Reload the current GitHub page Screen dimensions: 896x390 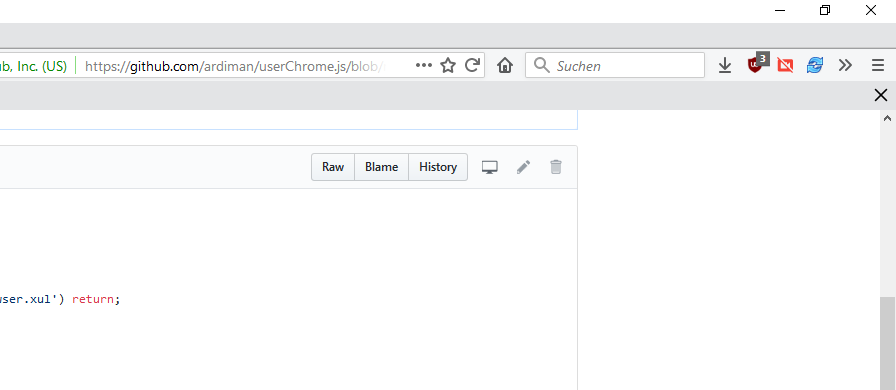(472, 65)
